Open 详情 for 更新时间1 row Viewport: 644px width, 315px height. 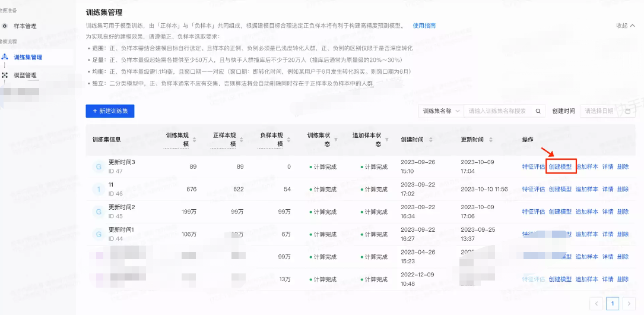click(x=608, y=234)
